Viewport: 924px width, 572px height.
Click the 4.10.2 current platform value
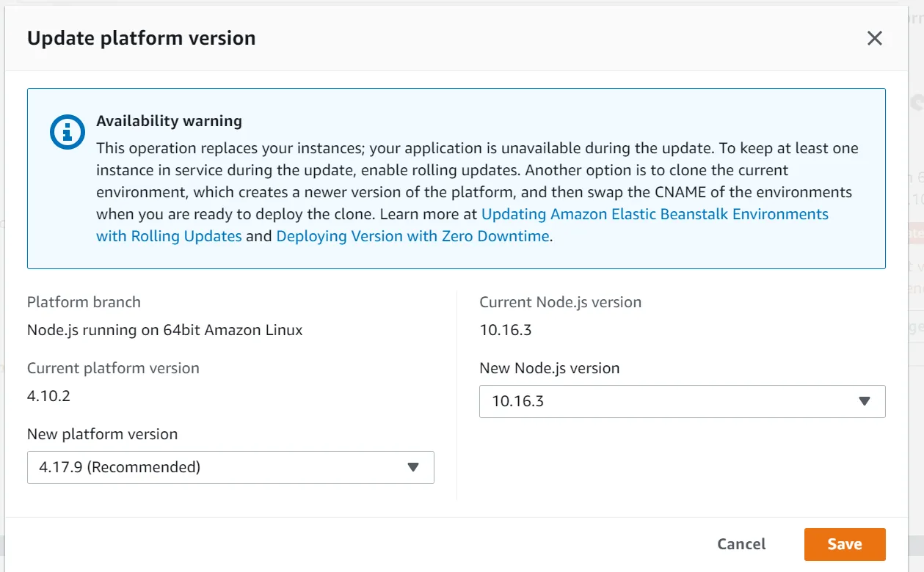(x=48, y=396)
